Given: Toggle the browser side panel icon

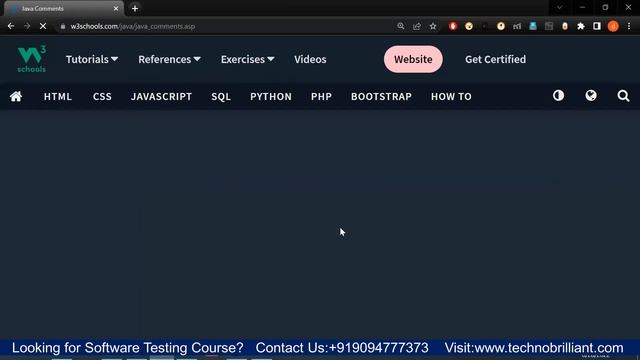Looking at the screenshot, I should click(x=597, y=26).
